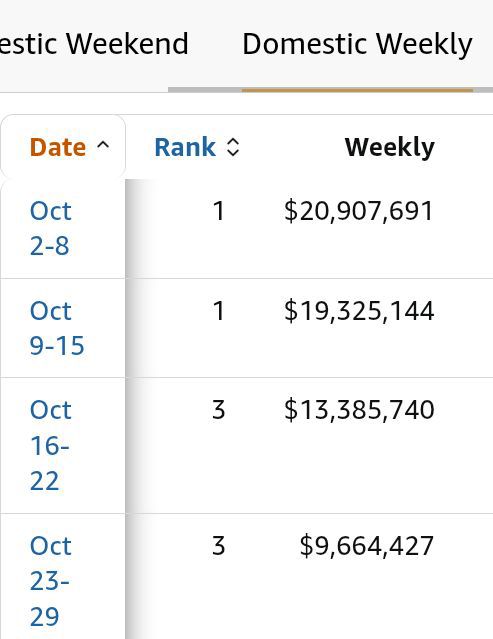493x639 pixels.
Task: Switch to the Domestic Weekend tab
Action: click(x=94, y=44)
